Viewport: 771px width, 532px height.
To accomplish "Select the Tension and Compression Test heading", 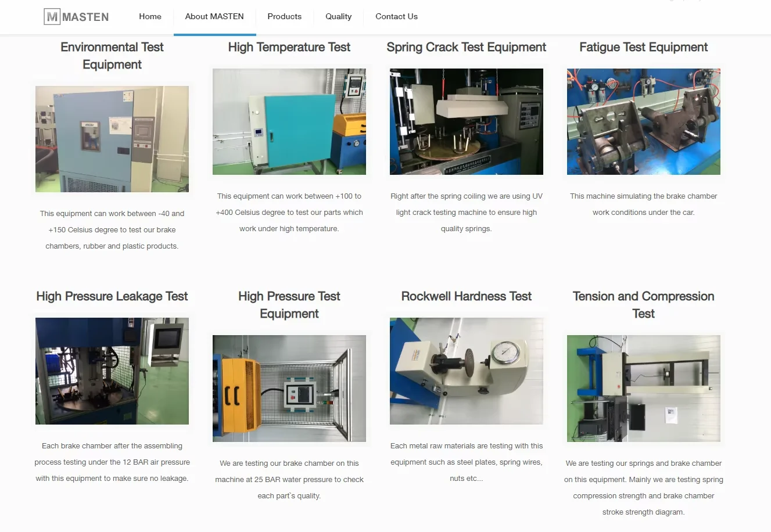I will (644, 305).
